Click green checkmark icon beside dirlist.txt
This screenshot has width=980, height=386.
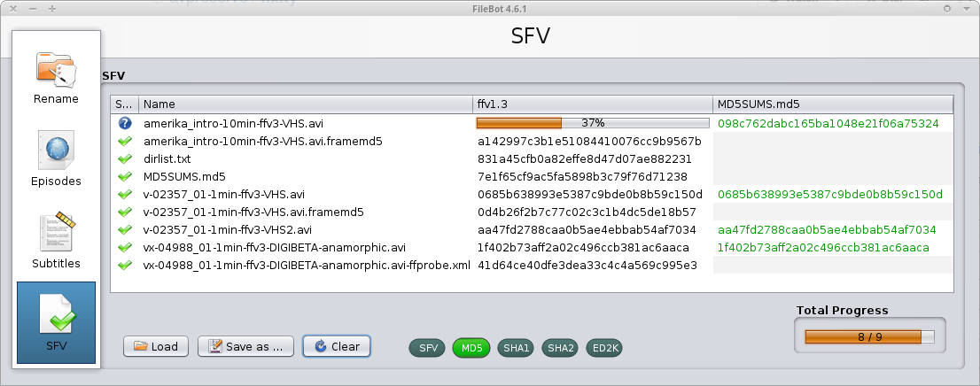click(125, 158)
